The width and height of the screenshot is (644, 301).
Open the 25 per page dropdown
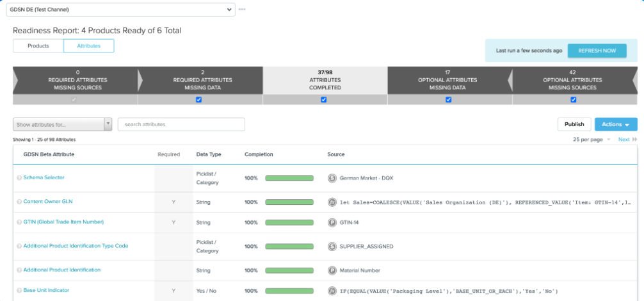pos(592,140)
